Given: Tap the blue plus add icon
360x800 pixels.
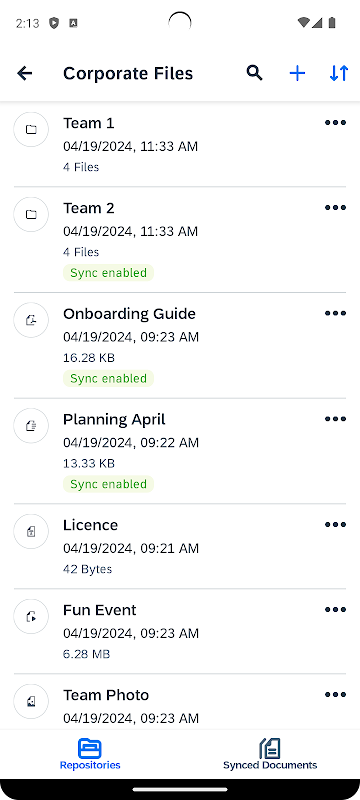Looking at the screenshot, I should click(x=297, y=73).
